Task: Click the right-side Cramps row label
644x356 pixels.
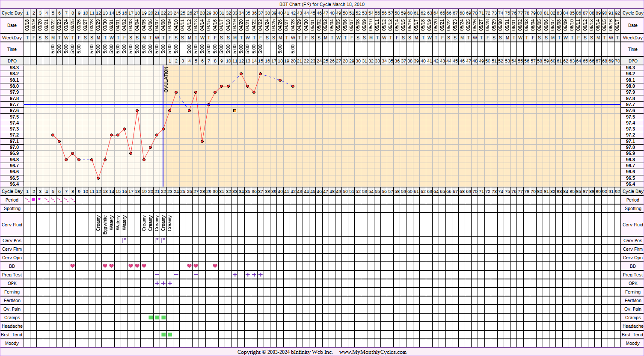Action: [633, 317]
